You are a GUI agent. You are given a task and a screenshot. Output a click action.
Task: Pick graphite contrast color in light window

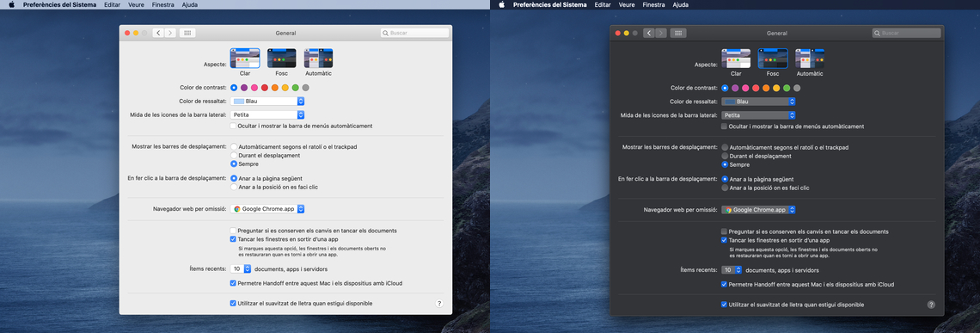306,88
